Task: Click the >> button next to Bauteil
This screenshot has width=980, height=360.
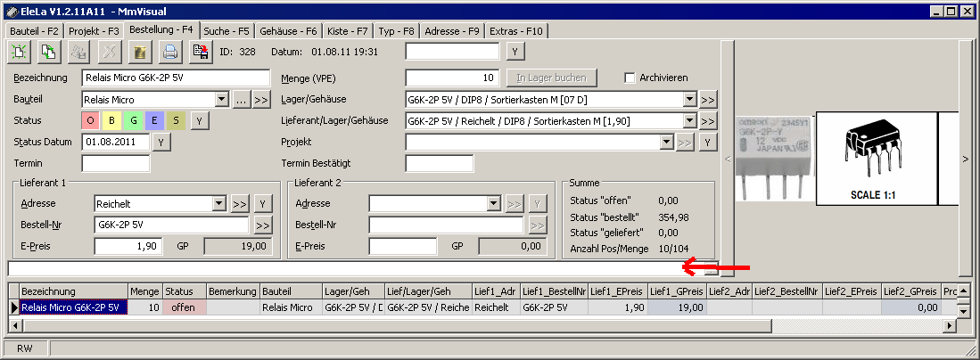Action: pos(261,100)
